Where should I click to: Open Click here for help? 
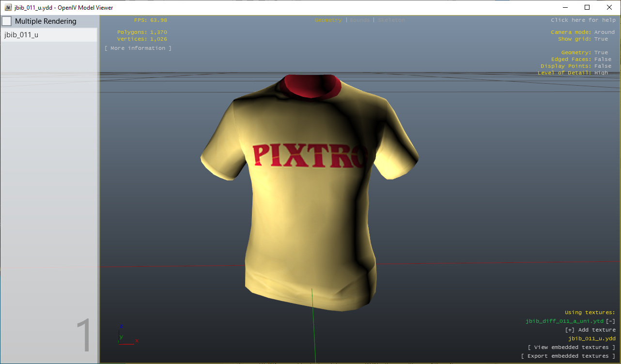583,20
